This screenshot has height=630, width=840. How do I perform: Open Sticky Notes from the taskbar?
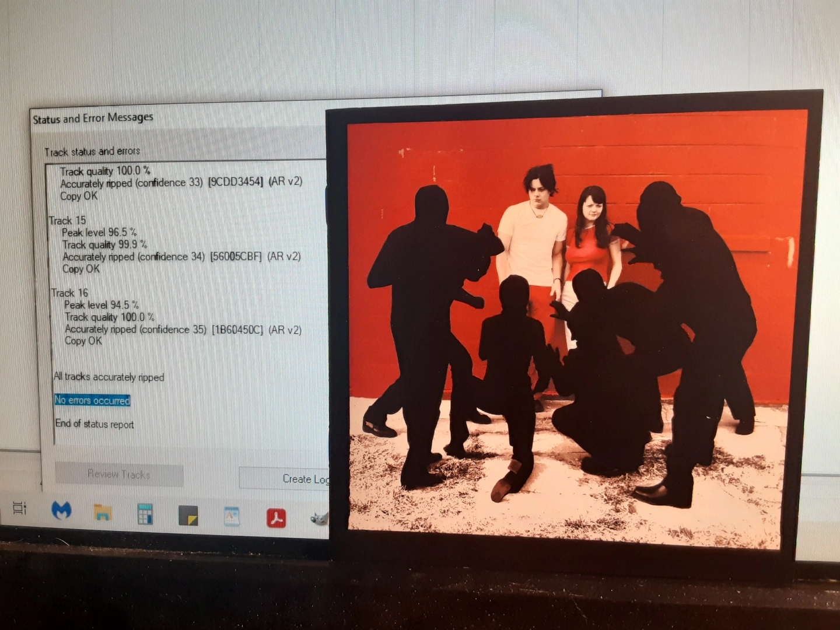[188, 516]
